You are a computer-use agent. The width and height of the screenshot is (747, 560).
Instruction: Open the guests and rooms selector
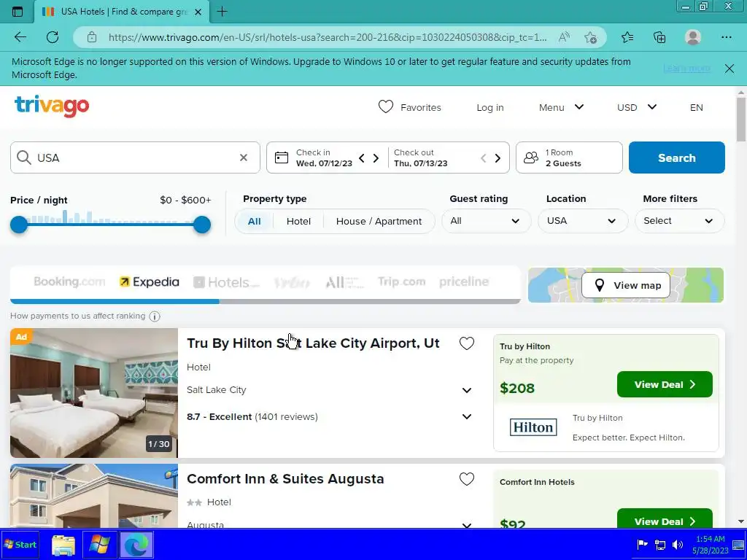[569, 157]
